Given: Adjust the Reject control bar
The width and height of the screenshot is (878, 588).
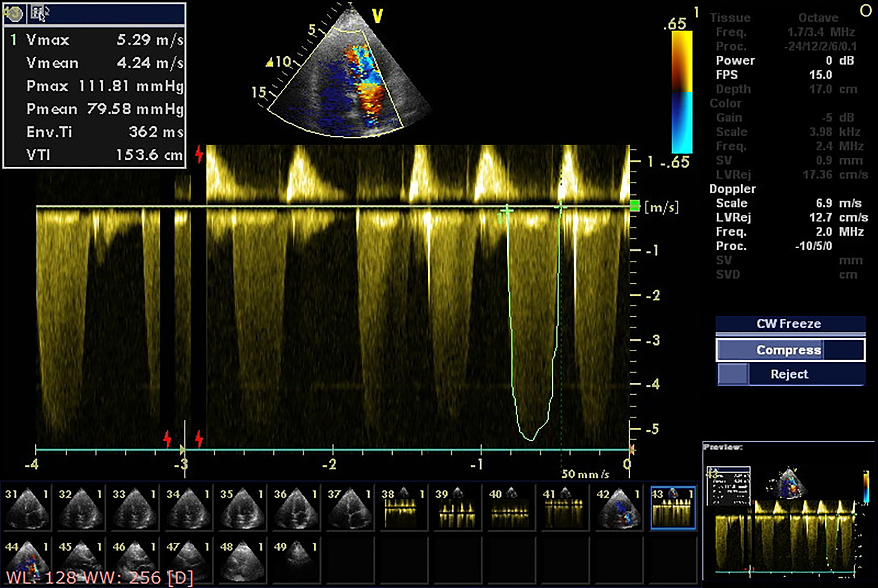Looking at the screenshot, I should [790, 374].
